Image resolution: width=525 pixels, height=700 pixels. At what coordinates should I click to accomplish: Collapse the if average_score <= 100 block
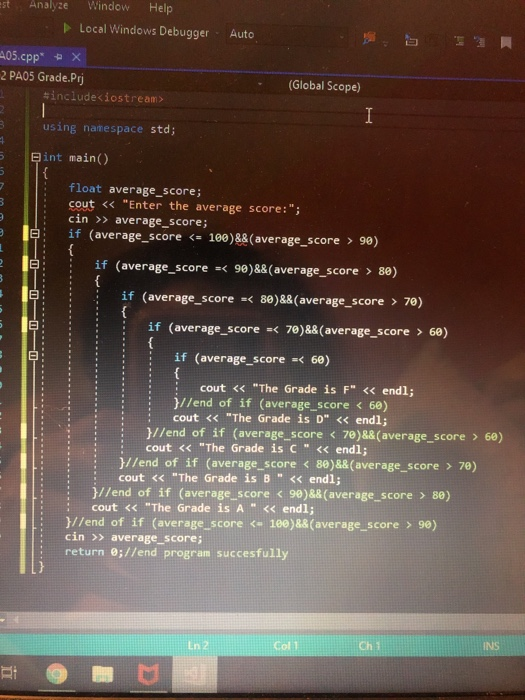(x=34, y=233)
